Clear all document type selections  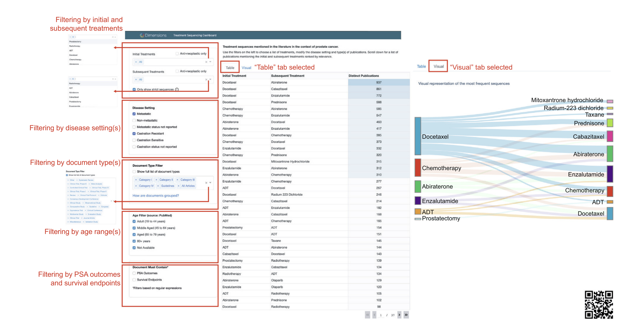[x=206, y=183]
